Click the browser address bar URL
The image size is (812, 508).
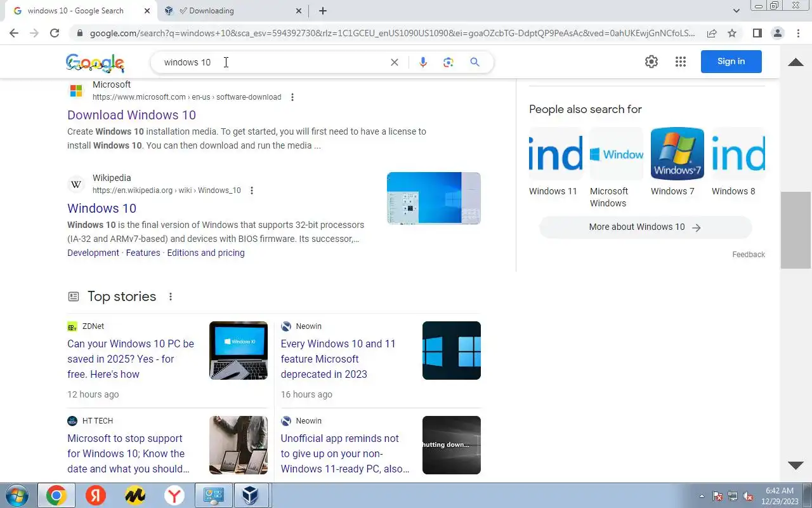[x=392, y=33]
